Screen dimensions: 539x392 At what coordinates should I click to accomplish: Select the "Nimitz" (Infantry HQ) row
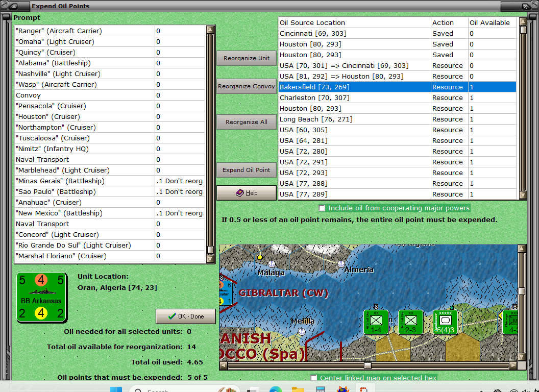coord(110,149)
